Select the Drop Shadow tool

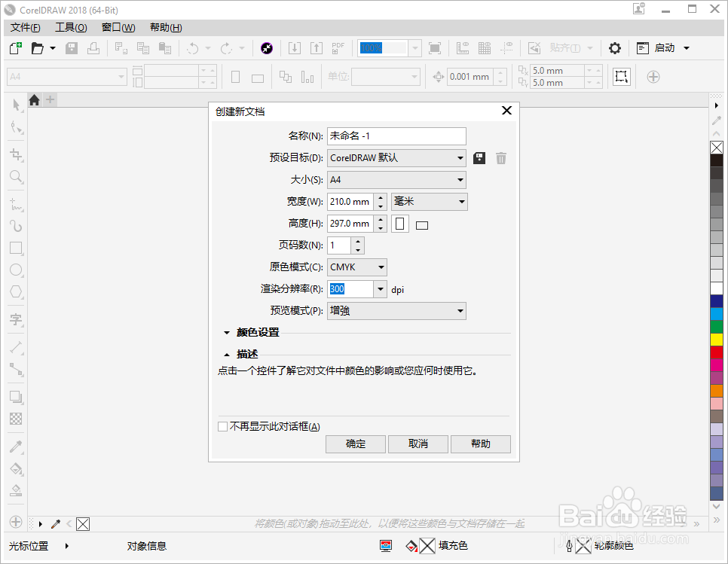[x=17, y=397]
